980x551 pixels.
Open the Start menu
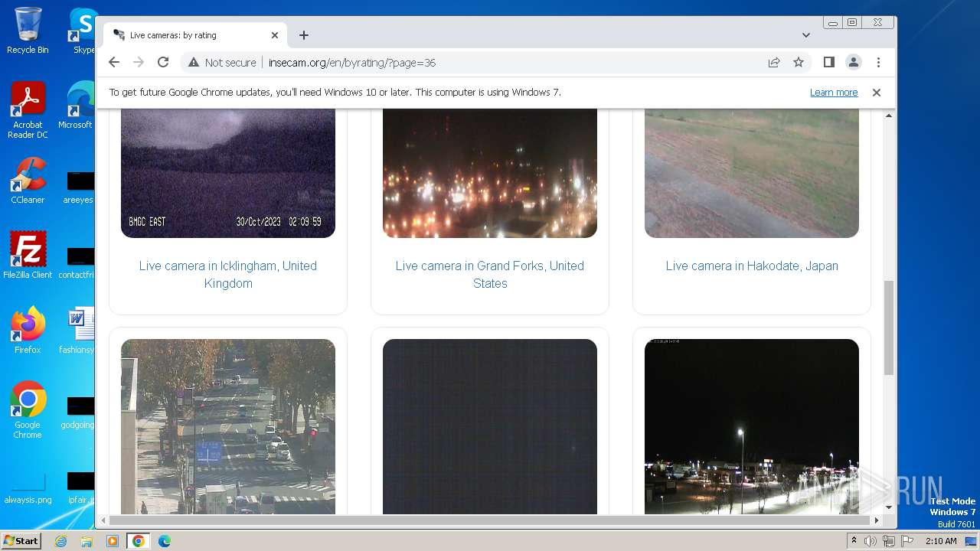(x=21, y=541)
